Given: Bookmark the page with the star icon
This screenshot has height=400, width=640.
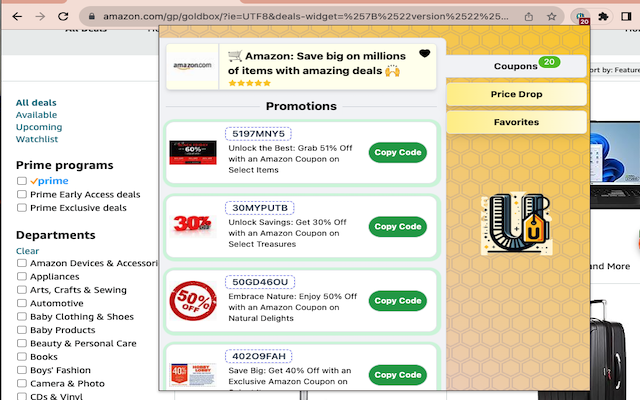Looking at the screenshot, I should (x=551, y=16).
